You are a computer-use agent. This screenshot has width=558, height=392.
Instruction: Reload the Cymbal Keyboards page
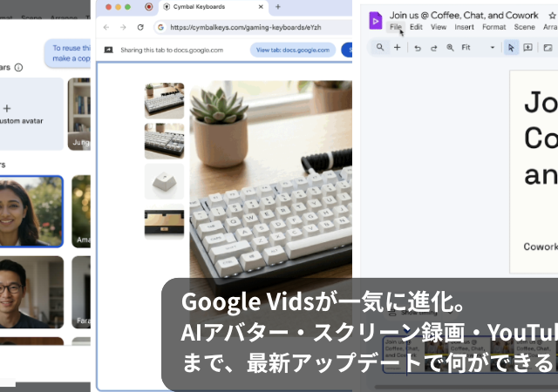click(x=141, y=27)
